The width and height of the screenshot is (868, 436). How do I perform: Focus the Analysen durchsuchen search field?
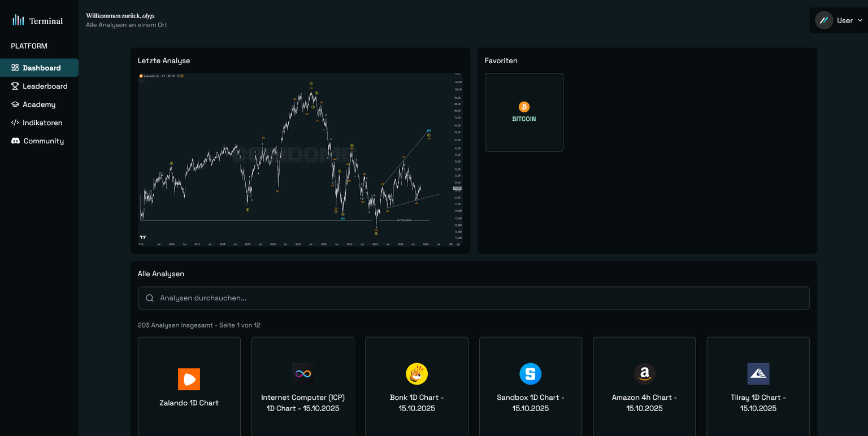coord(474,298)
